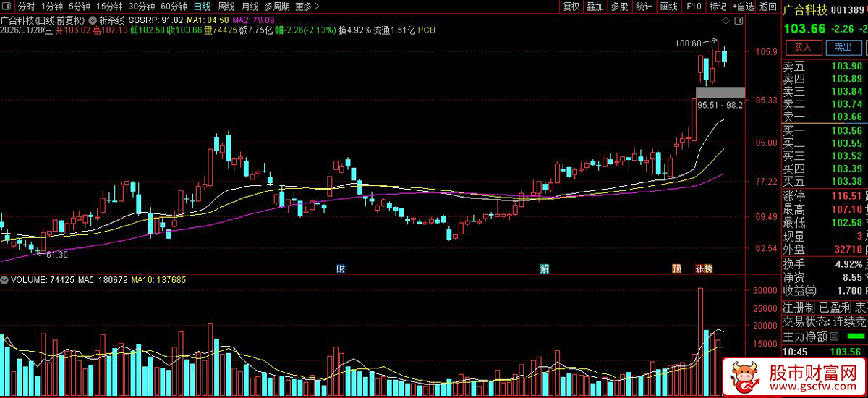Click the list icon next to 主力净额
Viewport: 868px width, 398px height.
[x=833, y=336]
